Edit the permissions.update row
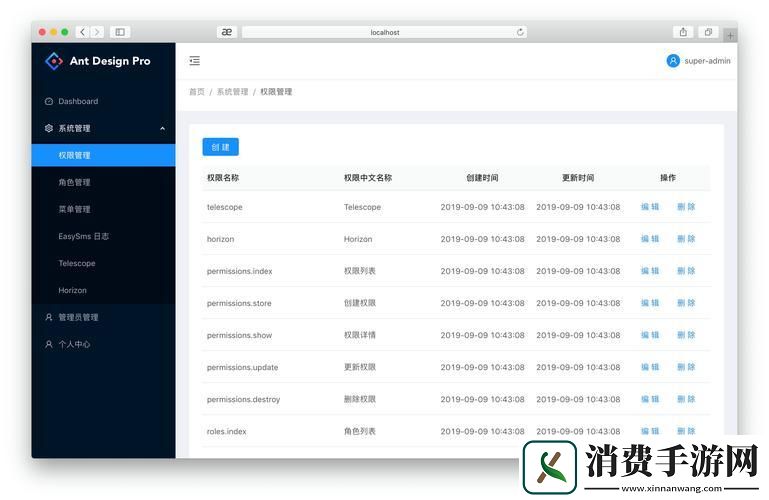Screen dimensions: 769x500 pos(650,367)
